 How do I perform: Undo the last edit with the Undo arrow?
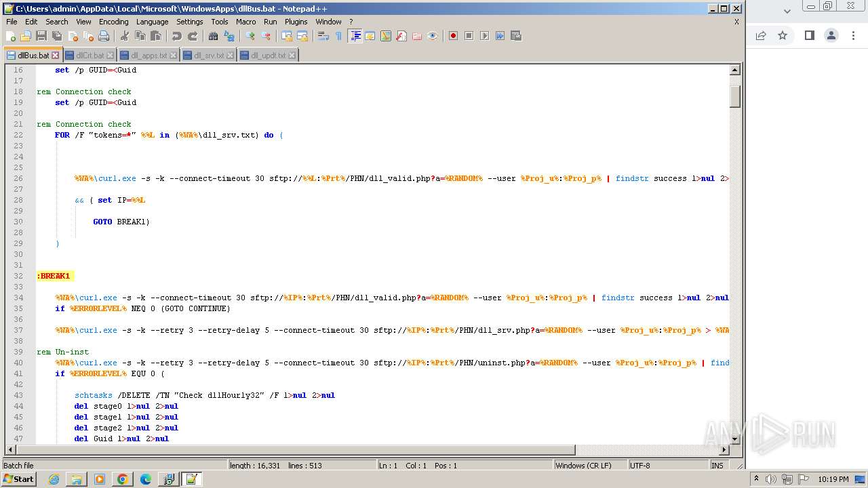(x=177, y=36)
